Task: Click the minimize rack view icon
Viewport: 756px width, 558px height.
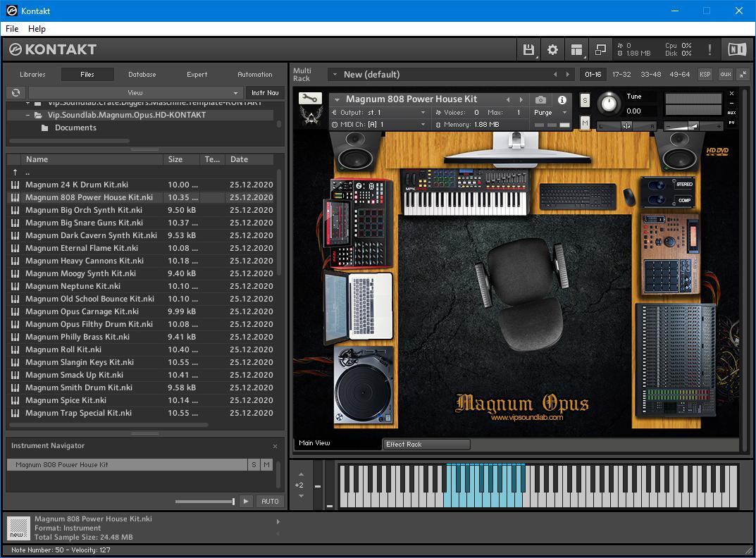Action: [x=745, y=74]
